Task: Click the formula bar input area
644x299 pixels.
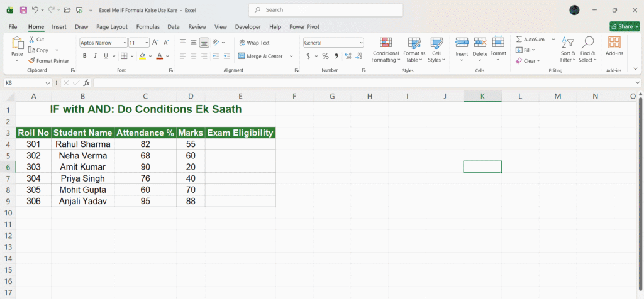Action: pos(363,83)
